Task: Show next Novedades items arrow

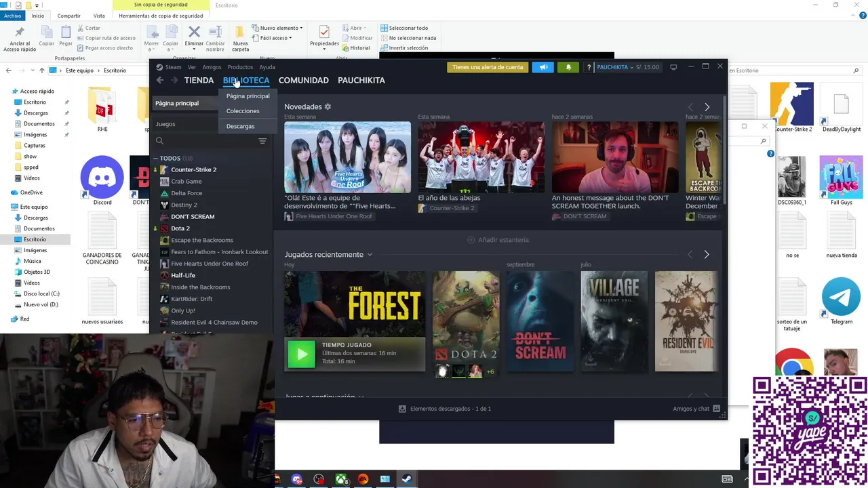Action: tap(707, 107)
